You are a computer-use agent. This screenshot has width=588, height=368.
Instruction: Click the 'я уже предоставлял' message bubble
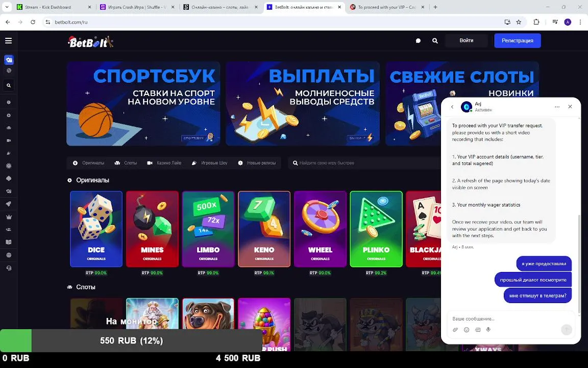coord(544,264)
